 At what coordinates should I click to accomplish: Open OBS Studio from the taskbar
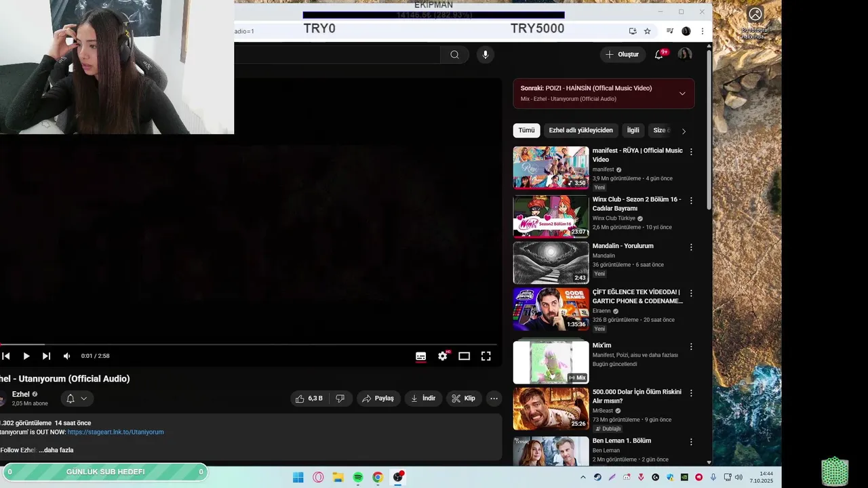click(x=398, y=477)
